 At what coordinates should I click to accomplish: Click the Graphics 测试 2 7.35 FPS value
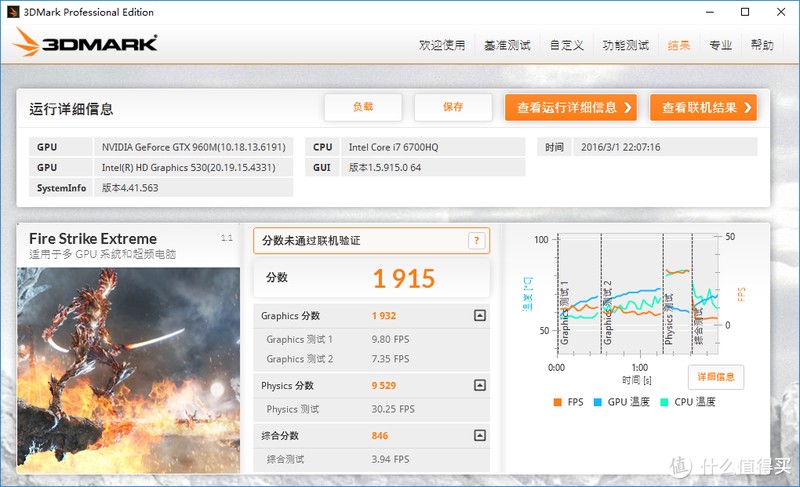tap(390, 359)
